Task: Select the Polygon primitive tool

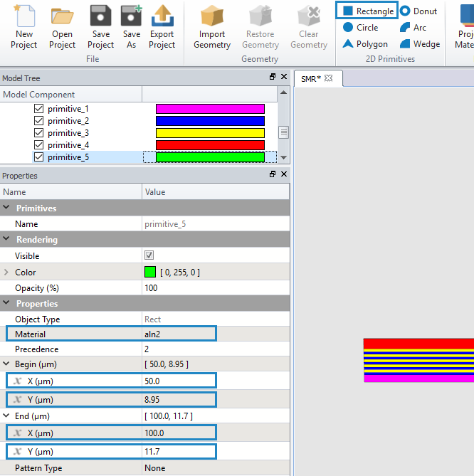Action: click(365, 44)
